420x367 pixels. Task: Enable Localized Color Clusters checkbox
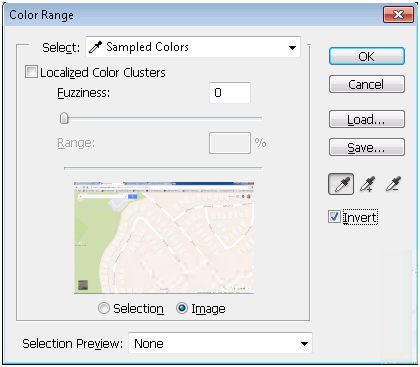coord(31,72)
